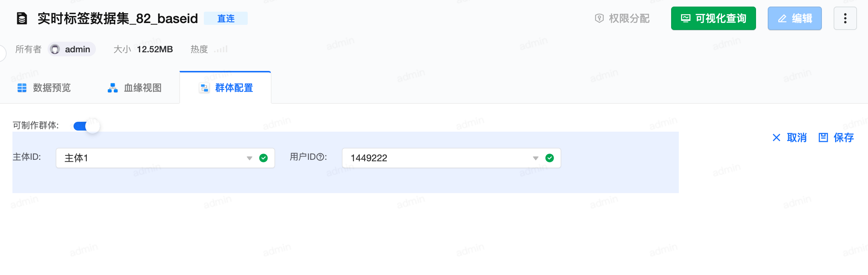Expand the 用户ID dropdown arrow
This screenshot has width=868, height=275.
(x=536, y=158)
